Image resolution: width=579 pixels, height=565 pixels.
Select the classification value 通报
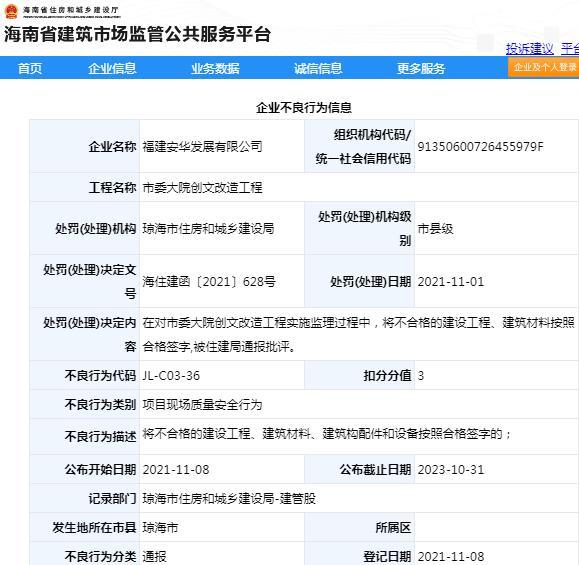click(x=154, y=556)
